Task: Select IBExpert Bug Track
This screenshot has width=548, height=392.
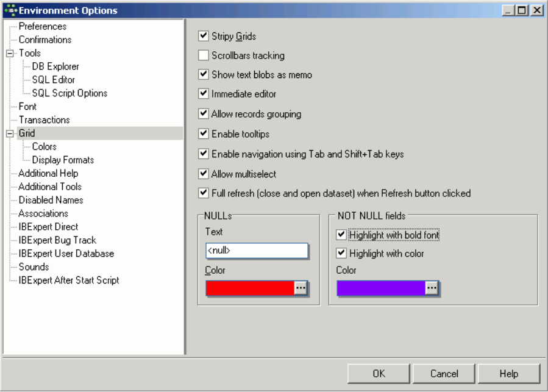Action: (x=57, y=240)
